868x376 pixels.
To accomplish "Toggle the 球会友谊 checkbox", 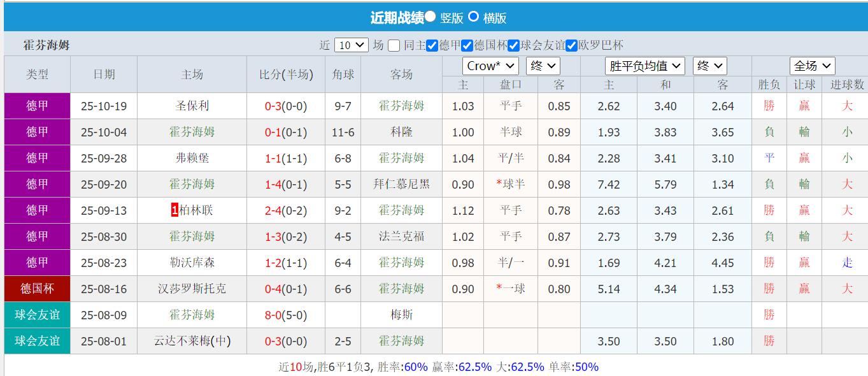I will (x=513, y=45).
